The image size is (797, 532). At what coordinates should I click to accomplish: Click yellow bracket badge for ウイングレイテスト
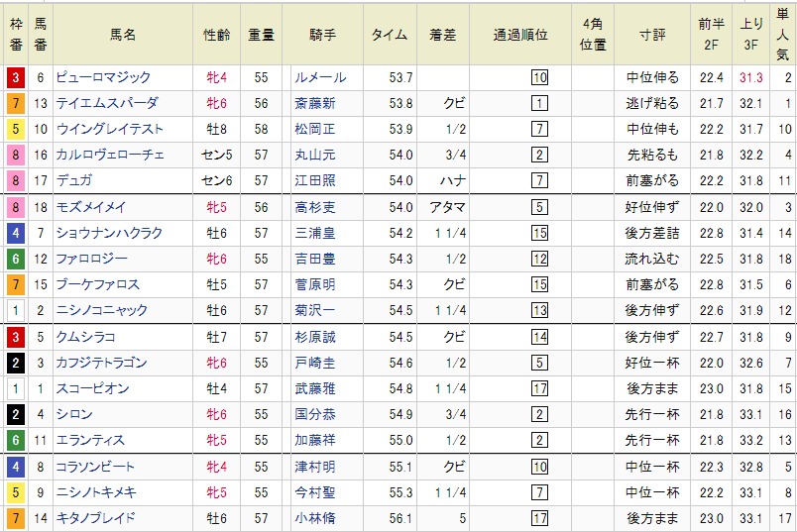tap(14, 129)
